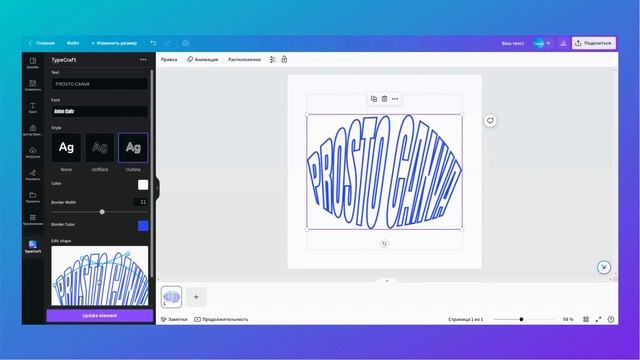Toggle fullscreen icon in bottom bar
This screenshot has width=640, height=360.
tap(598, 319)
